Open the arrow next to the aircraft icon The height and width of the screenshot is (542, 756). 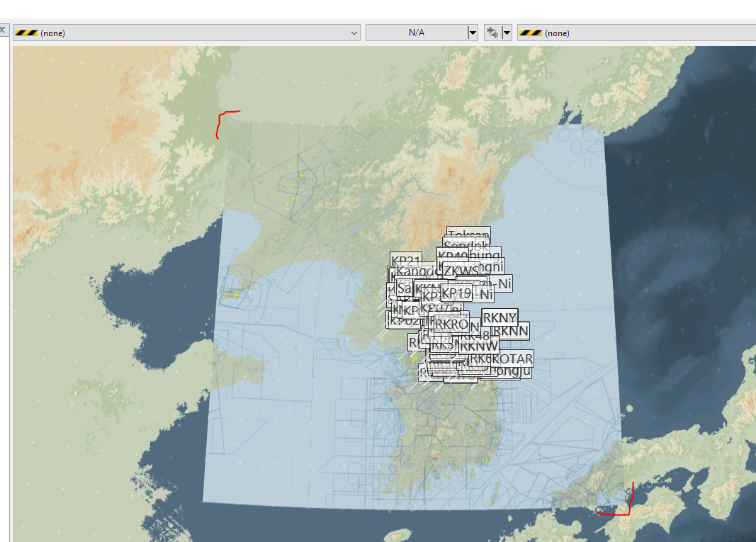pos(507,33)
